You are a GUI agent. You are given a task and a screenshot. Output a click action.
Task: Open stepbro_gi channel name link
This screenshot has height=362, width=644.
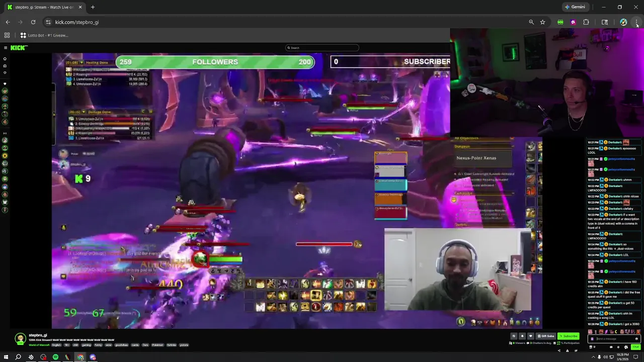tap(38, 335)
